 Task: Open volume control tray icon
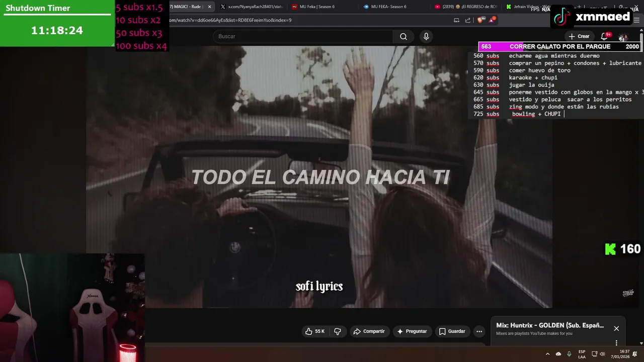(x=603, y=354)
